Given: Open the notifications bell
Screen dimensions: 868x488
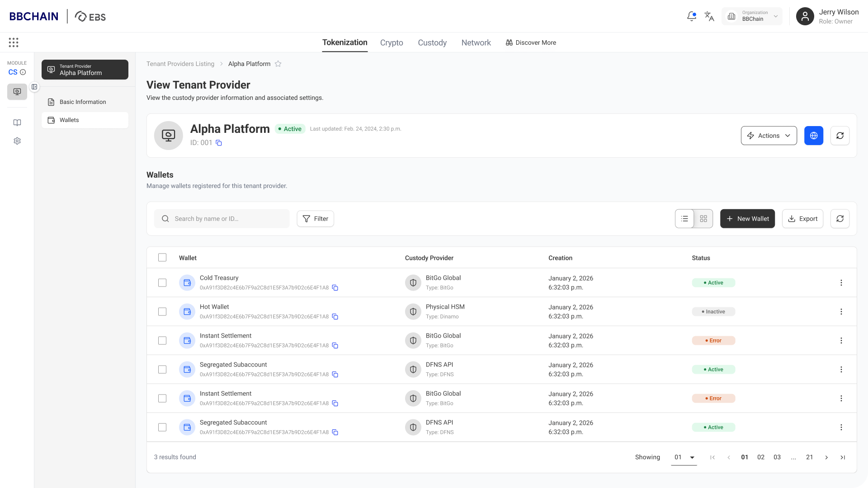Looking at the screenshot, I should pyautogui.click(x=691, y=16).
